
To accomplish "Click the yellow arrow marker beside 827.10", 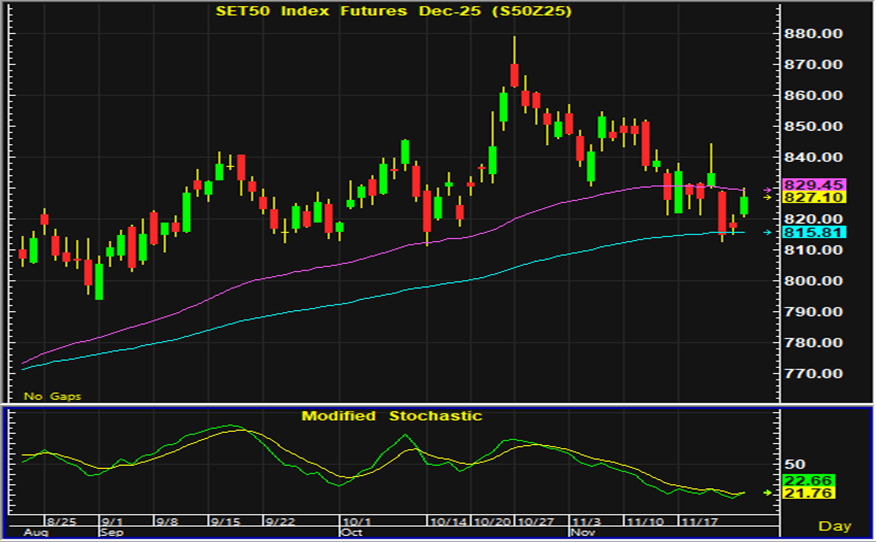I will [768, 198].
